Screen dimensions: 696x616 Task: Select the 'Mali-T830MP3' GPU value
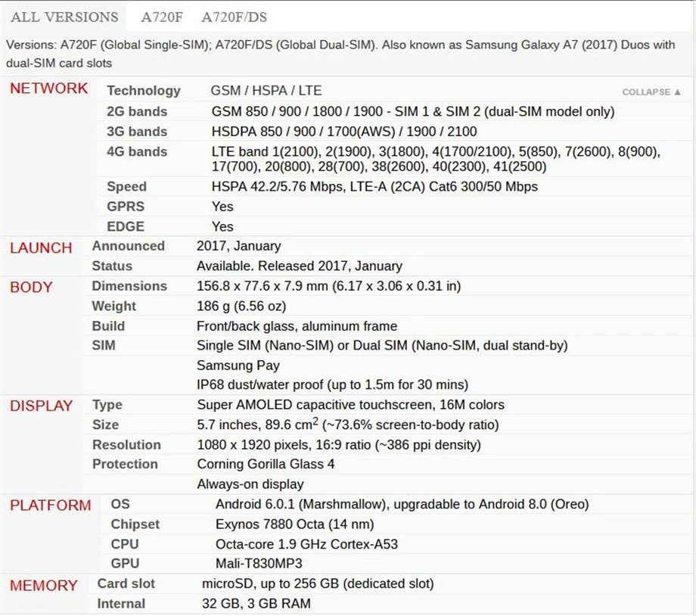[259, 564]
